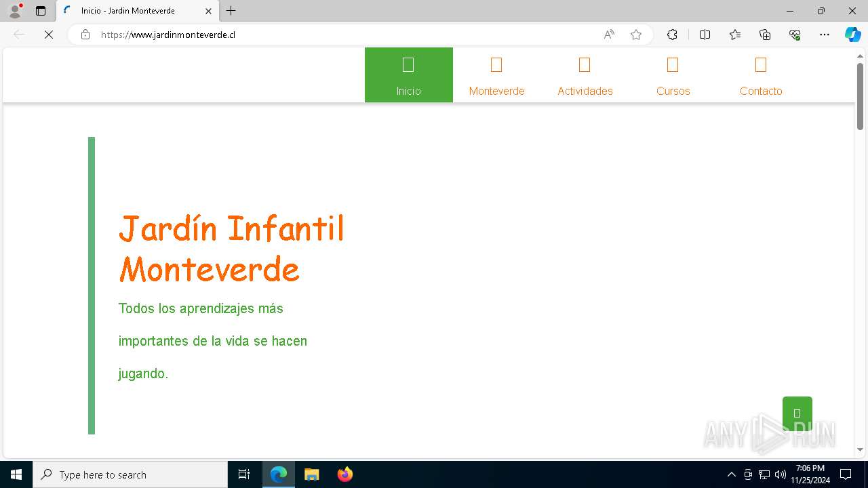Add this page to favorites

point(636,35)
